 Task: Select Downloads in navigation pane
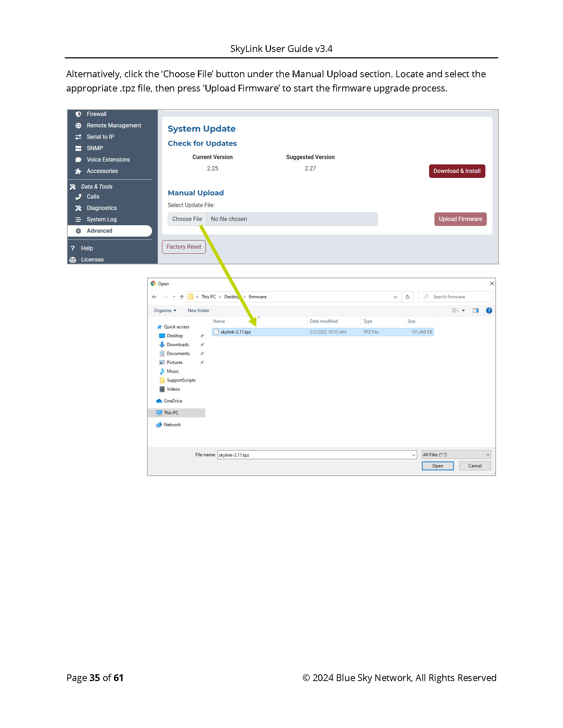tap(178, 345)
